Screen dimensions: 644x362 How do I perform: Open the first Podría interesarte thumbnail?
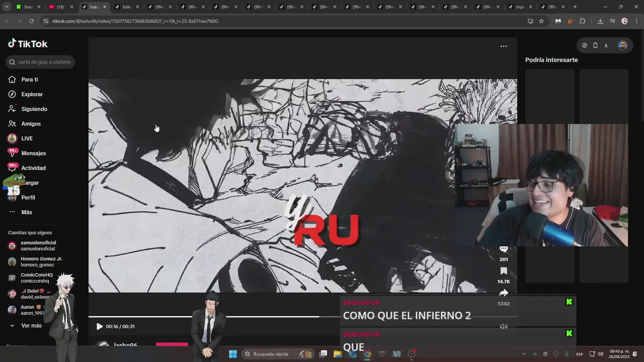click(x=550, y=96)
